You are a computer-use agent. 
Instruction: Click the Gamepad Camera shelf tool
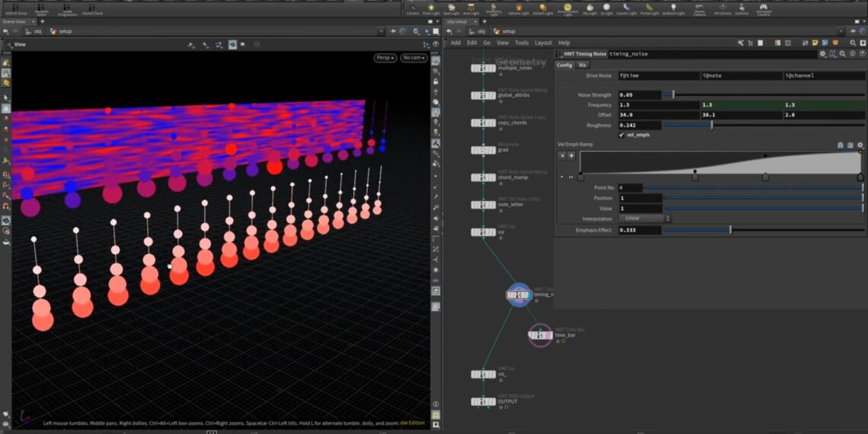765,7
